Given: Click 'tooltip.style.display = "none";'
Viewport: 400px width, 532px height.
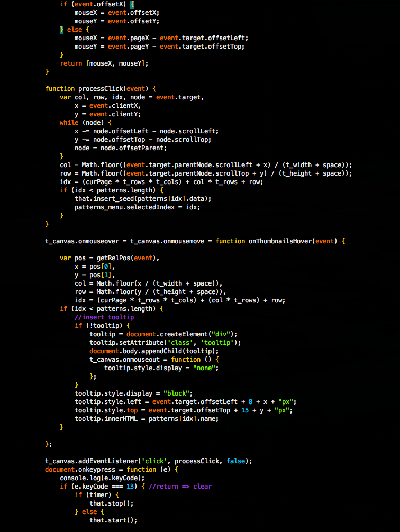Looking at the screenshot, I should 161,368.
